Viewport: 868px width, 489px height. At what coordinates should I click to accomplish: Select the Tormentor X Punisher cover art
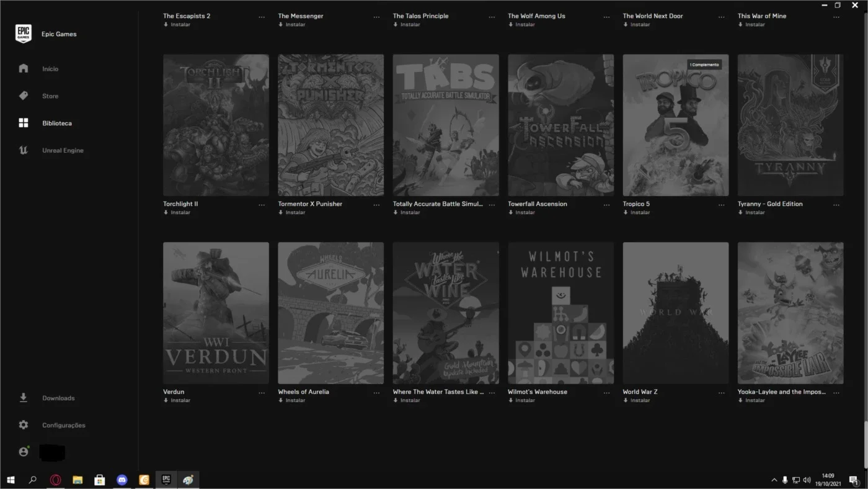[330, 125]
